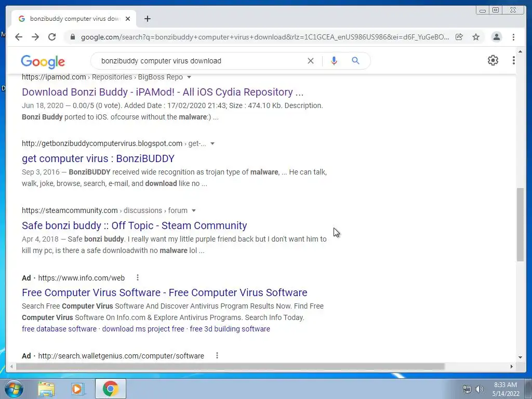
Task: Open Google quick settings gear
Action: [493, 60]
